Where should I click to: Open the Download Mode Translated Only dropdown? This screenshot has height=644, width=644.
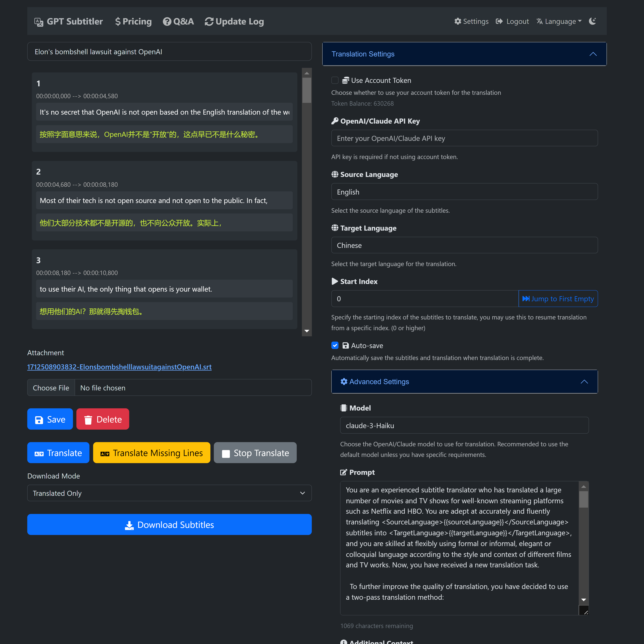pos(169,493)
